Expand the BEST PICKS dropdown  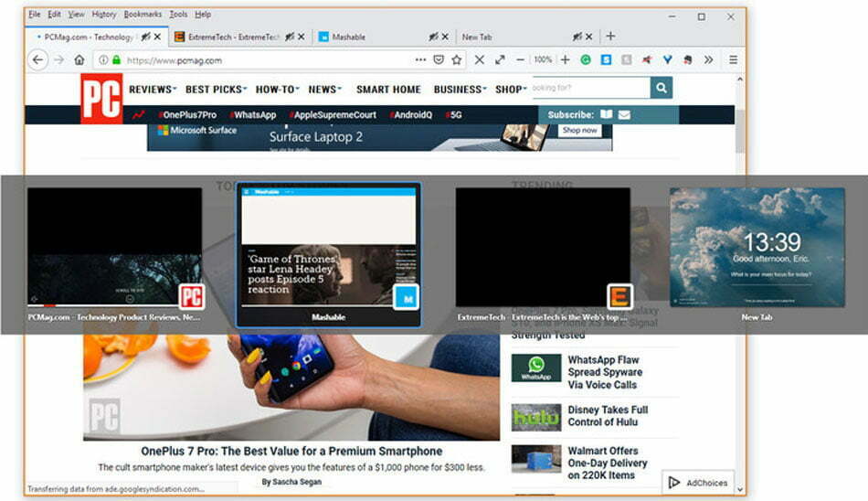point(217,90)
